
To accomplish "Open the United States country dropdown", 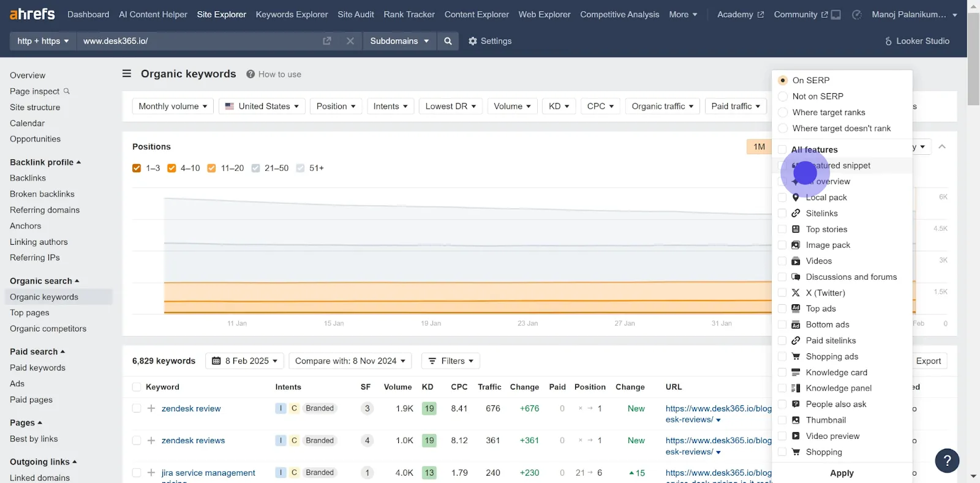I will (x=262, y=106).
